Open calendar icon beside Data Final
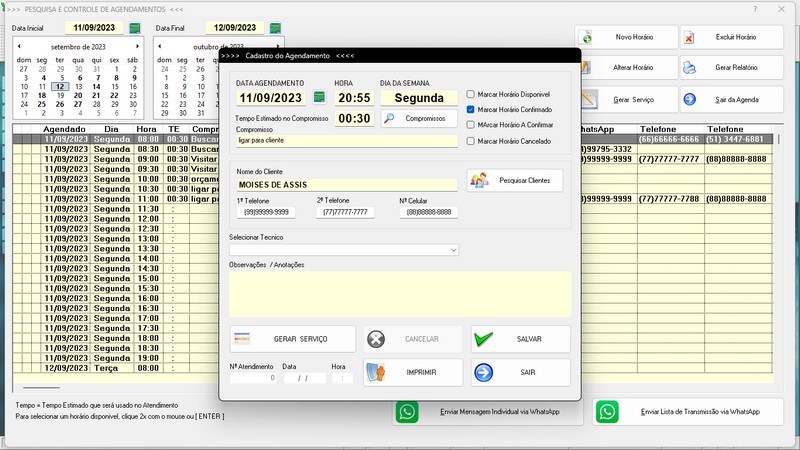The height and width of the screenshot is (450, 800). click(x=275, y=28)
